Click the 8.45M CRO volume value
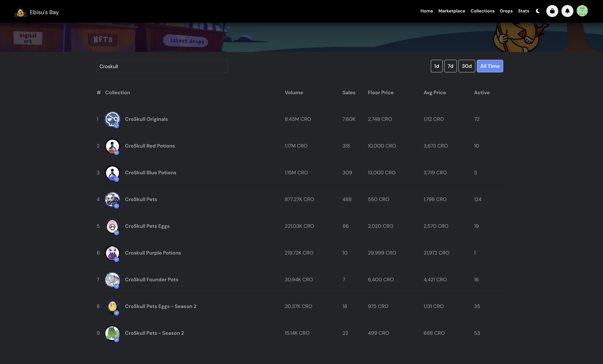The height and width of the screenshot is (364, 603). click(298, 119)
